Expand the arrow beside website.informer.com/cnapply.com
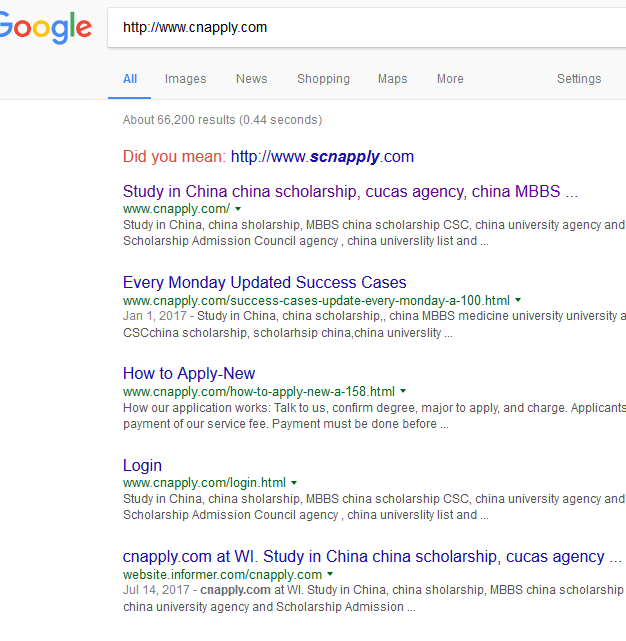The image size is (626, 641). tap(330, 574)
